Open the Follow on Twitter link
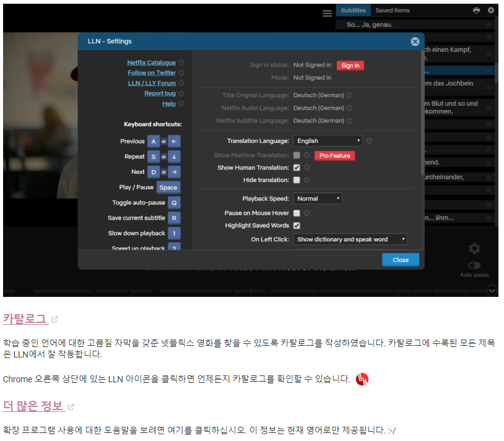504x441 pixels. point(152,73)
